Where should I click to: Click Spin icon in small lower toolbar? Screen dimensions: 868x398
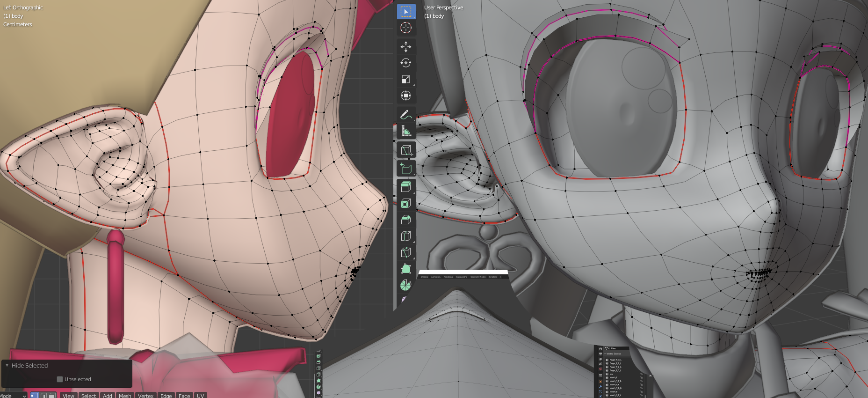point(318,387)
